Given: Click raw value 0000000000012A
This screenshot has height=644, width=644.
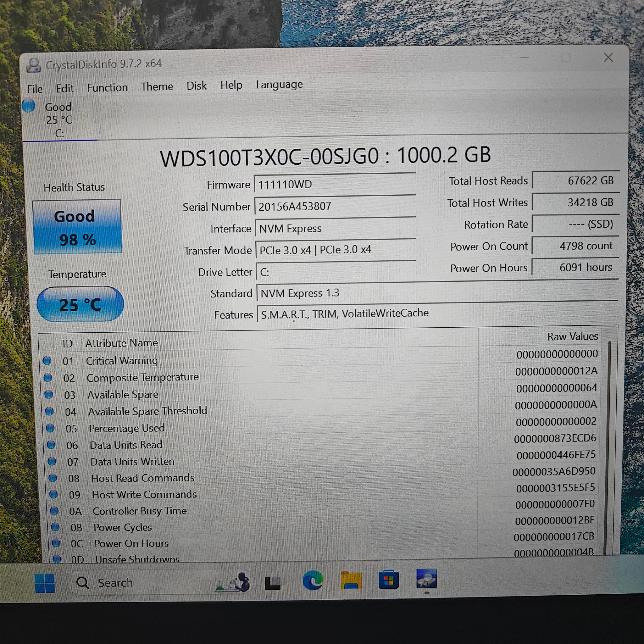Looking at the screenshot, I should 556,371.
